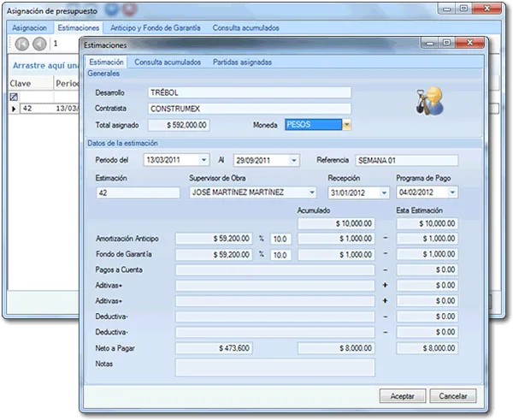Click the Aceptar button
Screen dimensions: 513x420
(403, 396)
